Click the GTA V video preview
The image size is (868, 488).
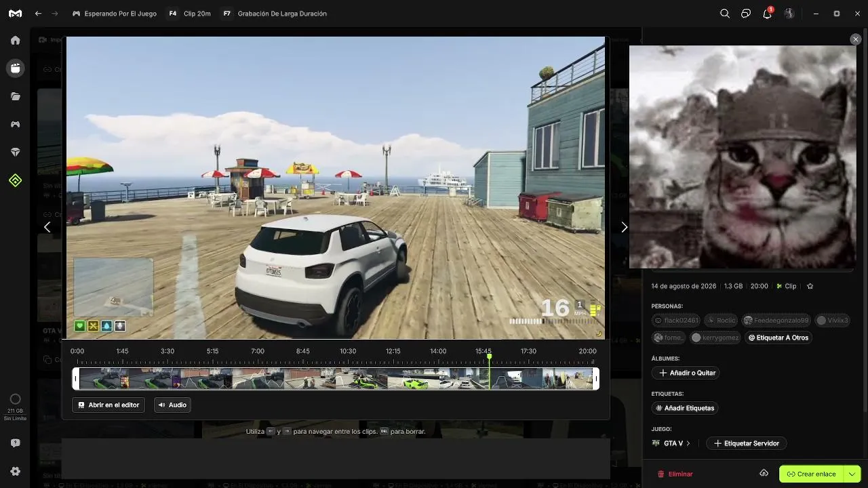click(336, 188)
